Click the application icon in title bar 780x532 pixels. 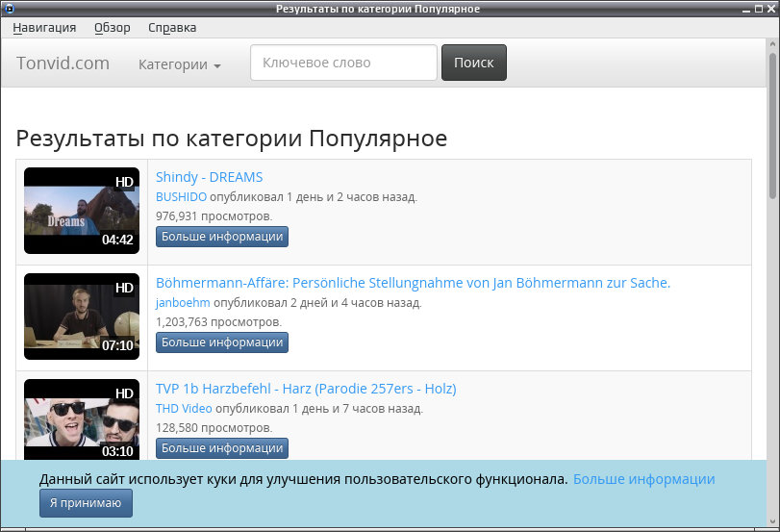tap(9, 9)
